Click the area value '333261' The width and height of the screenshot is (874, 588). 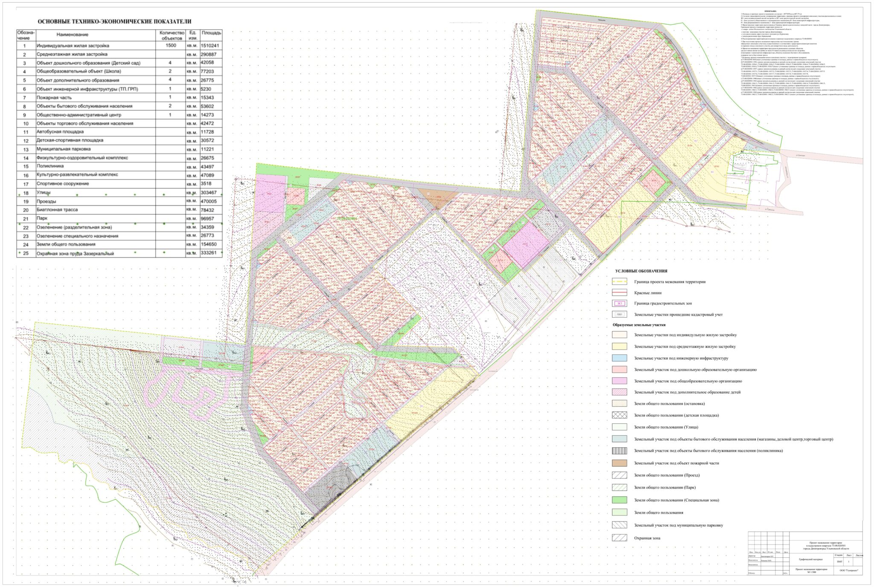click(x=208, y=253)
